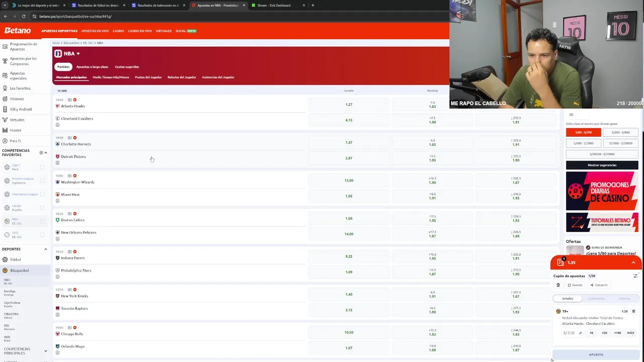This screenshot has height=362, width=644.
Task: Click the Betano logo
Action: click(18, 31)
